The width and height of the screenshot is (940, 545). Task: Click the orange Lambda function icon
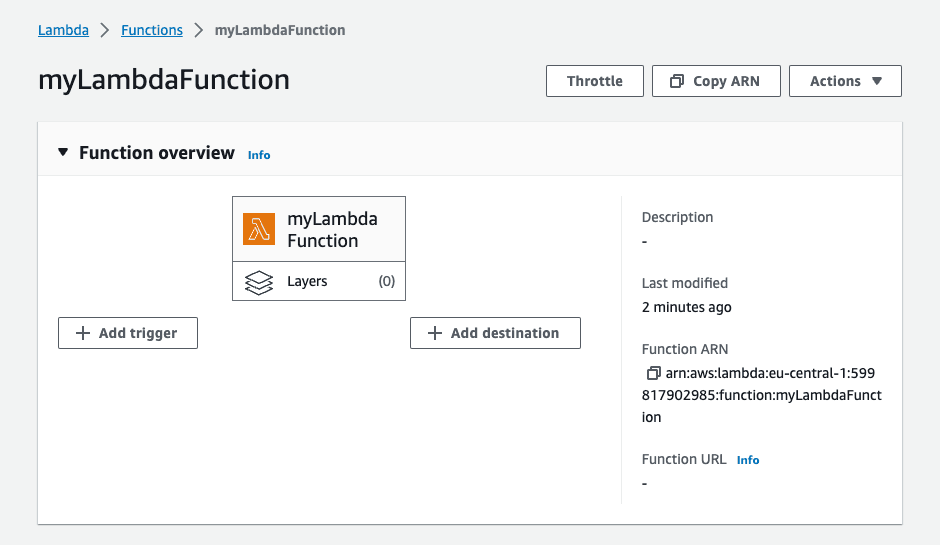coord(259,229)
